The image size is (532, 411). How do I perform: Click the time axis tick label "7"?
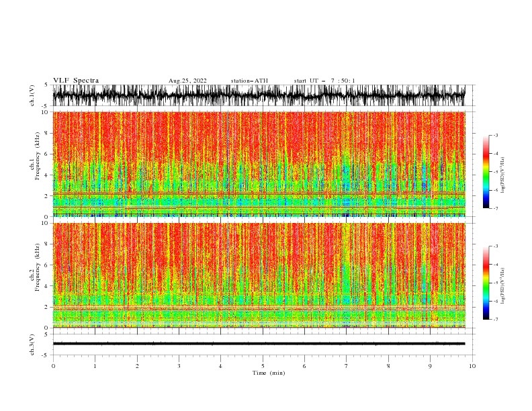coord(347,366)
